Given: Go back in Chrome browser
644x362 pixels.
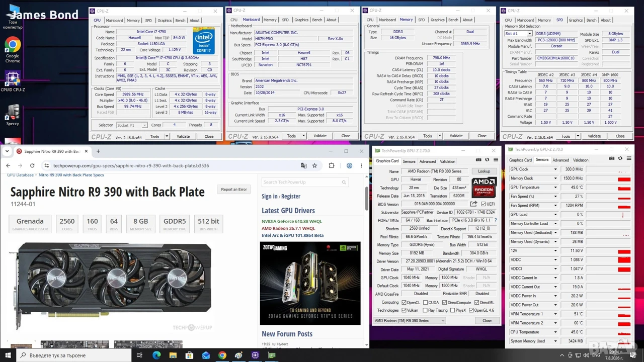Looking at the screenshot, I should [x=8, y=165].
